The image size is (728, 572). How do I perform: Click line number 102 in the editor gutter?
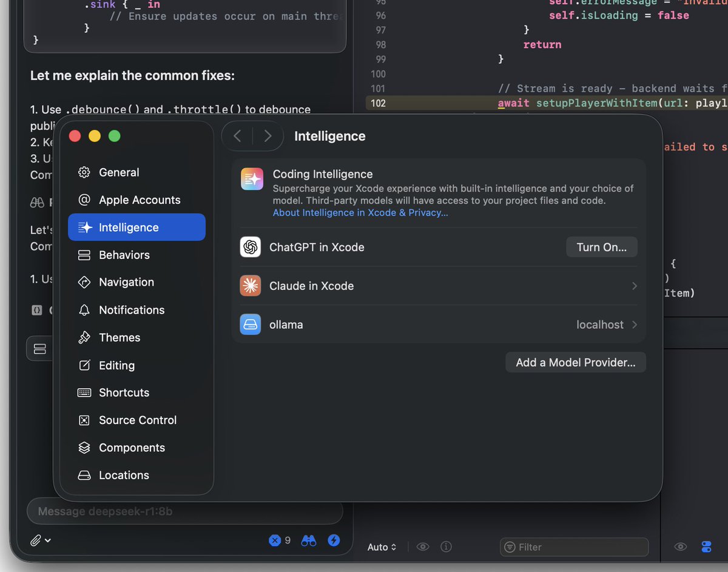(377, 103)
